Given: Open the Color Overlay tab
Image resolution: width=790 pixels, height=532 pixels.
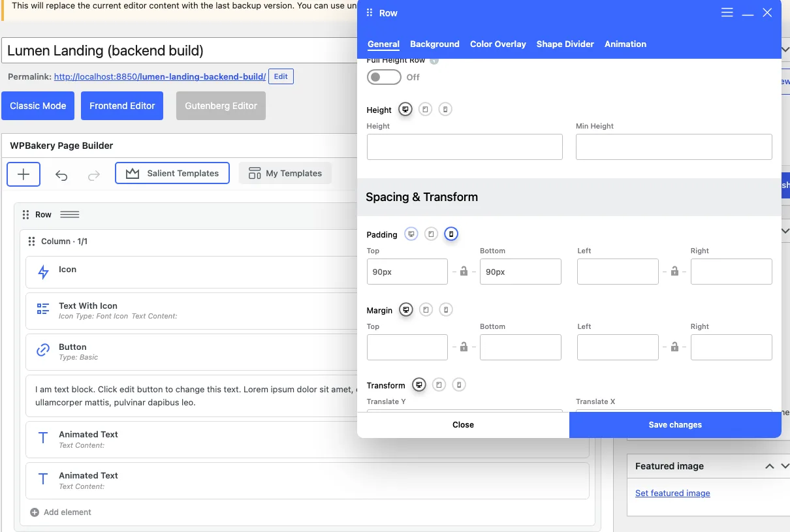Looking at the screenshot, I should 498,44.
